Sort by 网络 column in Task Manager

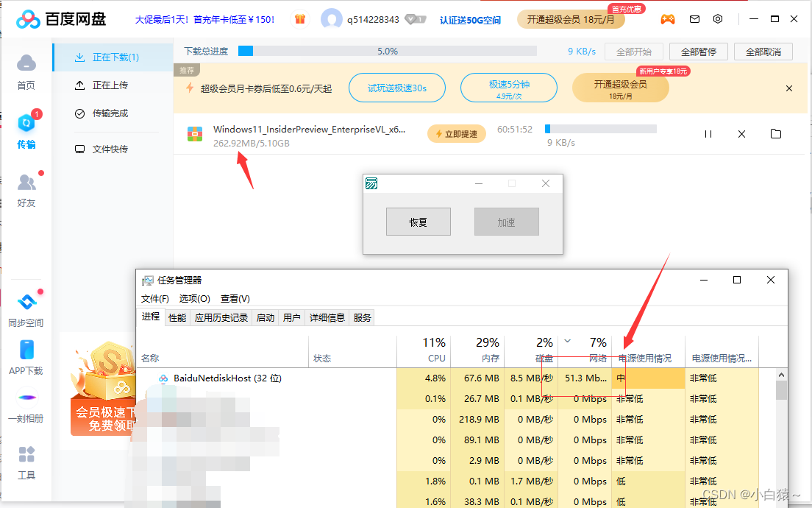(x=585, y=351)
